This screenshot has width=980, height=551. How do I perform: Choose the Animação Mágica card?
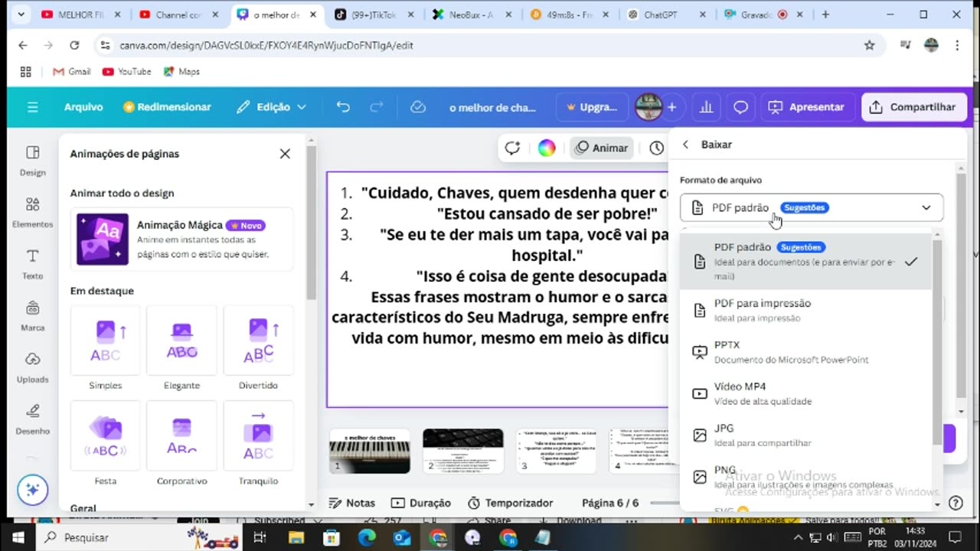(181, 239)
